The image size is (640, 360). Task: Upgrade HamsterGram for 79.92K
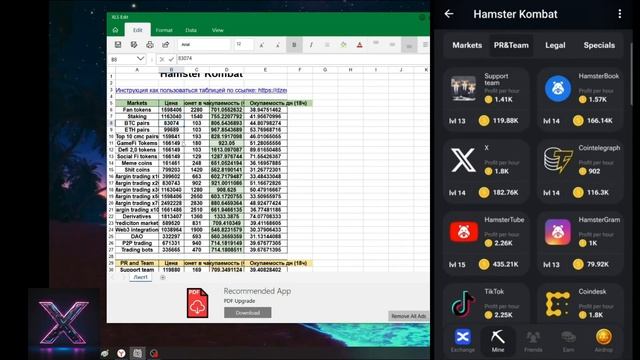click(x=592, y=264)
